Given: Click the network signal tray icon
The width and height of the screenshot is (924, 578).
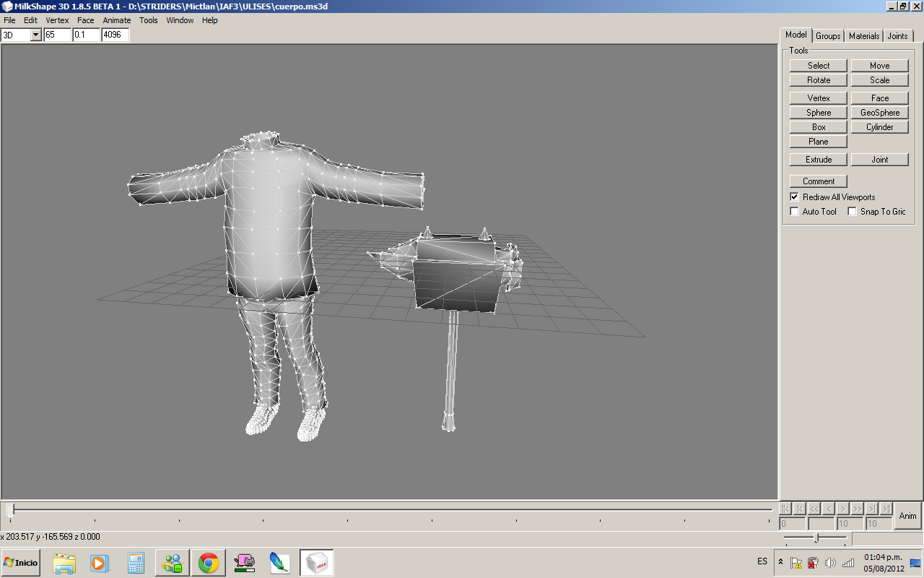Looking at the screenshot, I should 848,563.
